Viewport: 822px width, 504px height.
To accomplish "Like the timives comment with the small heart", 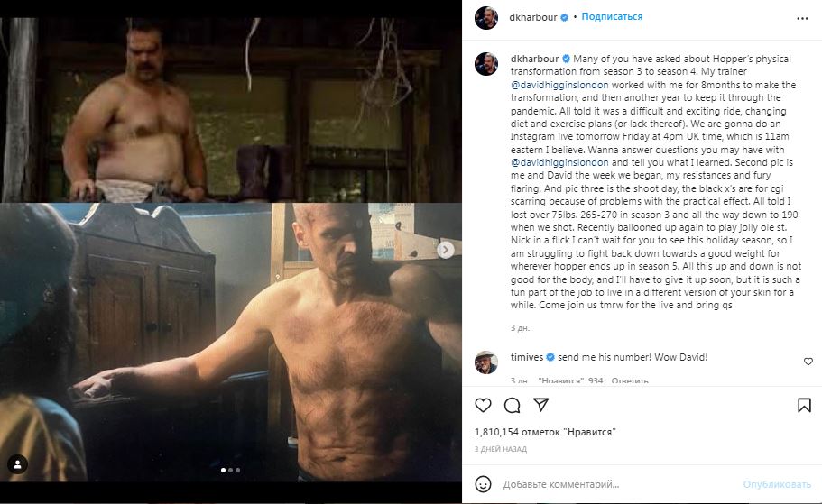I will coord(808,362).
